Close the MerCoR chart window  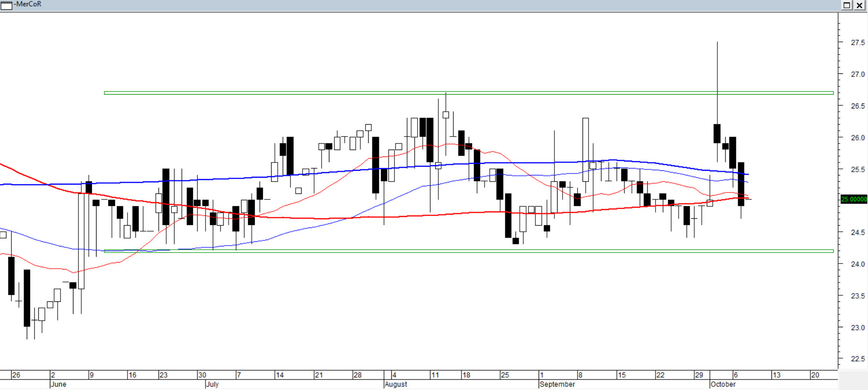coord(859,5)
